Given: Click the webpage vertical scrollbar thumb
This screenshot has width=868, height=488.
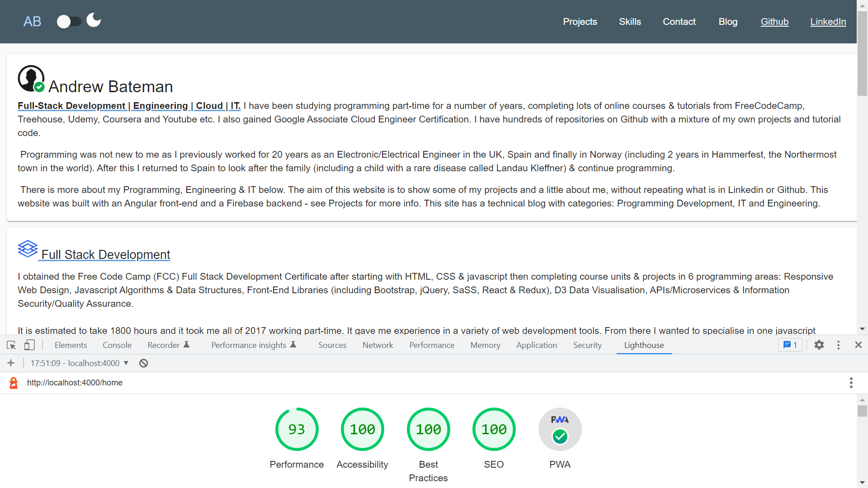Looking at the screenshot, I should (x=862, y=54).
